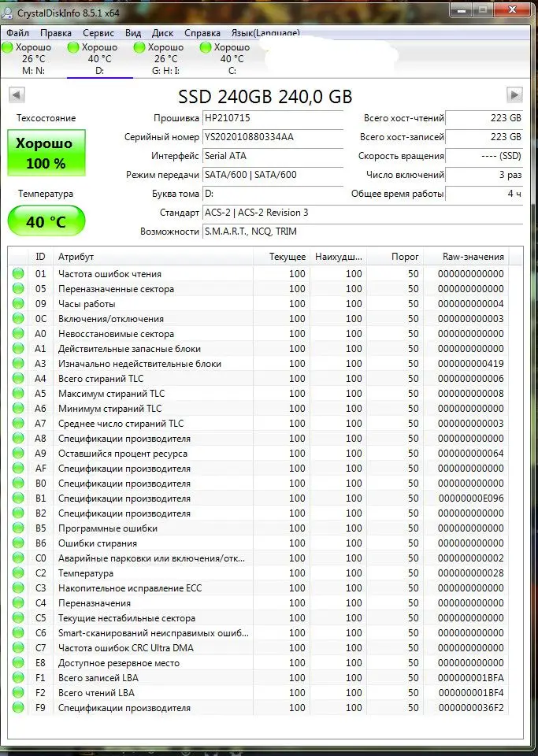Click status icon for Часы работы row

pos(18,303)
